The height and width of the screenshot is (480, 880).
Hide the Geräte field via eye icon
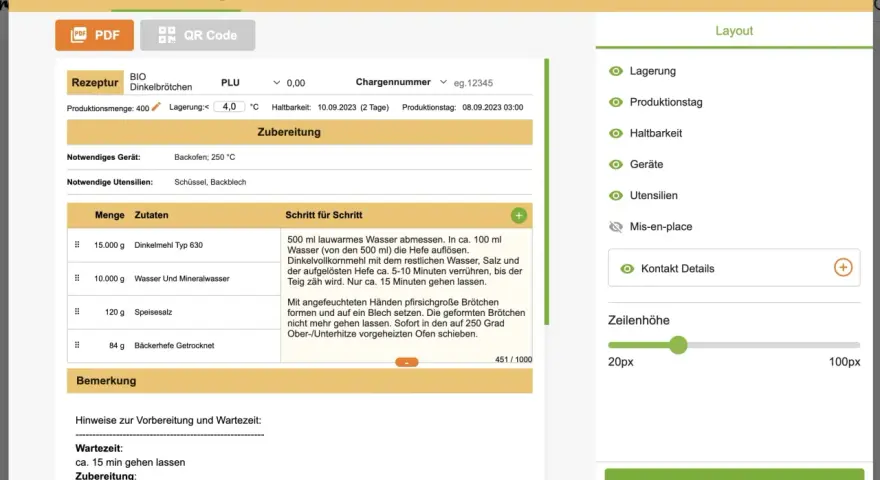pos(616,164)
